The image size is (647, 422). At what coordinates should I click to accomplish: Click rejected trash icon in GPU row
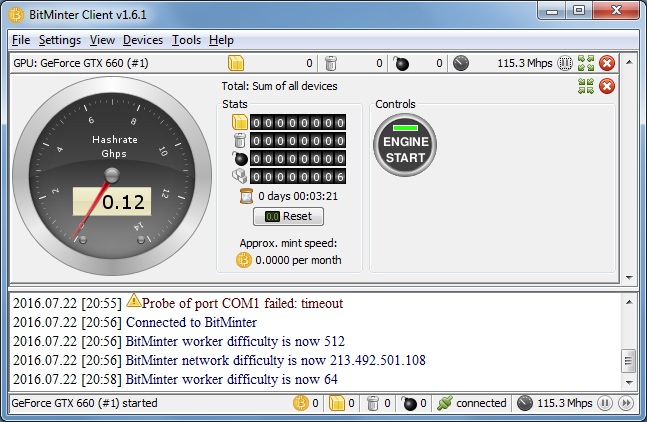click(x=331, y=63)
